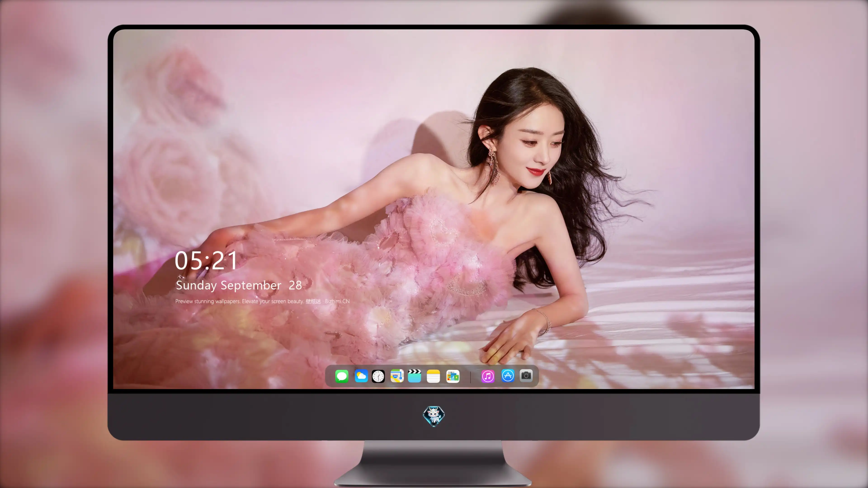This screenshot has height=488, width=868.
Task: Open the App Store icon
Action: (508, 375)
